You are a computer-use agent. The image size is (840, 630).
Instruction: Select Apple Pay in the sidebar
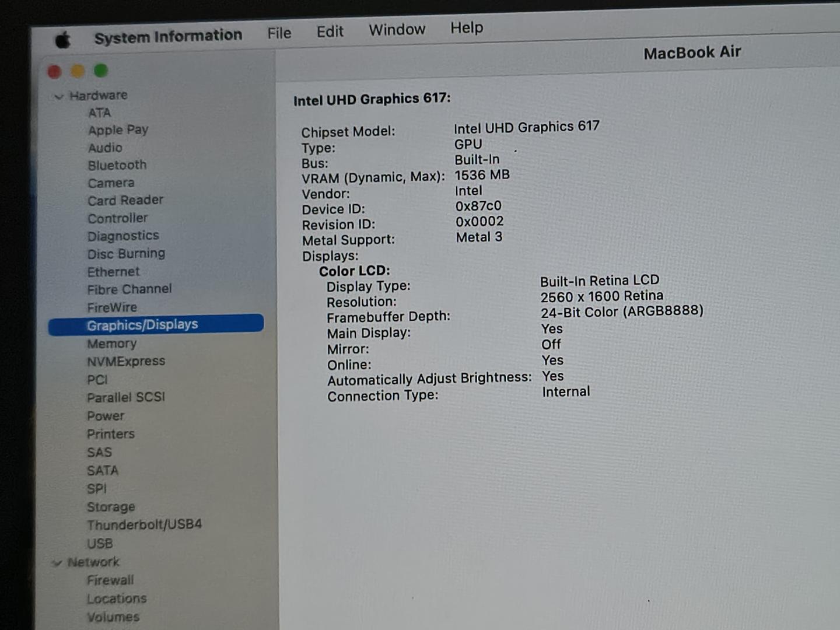click(x=118, y=129)
